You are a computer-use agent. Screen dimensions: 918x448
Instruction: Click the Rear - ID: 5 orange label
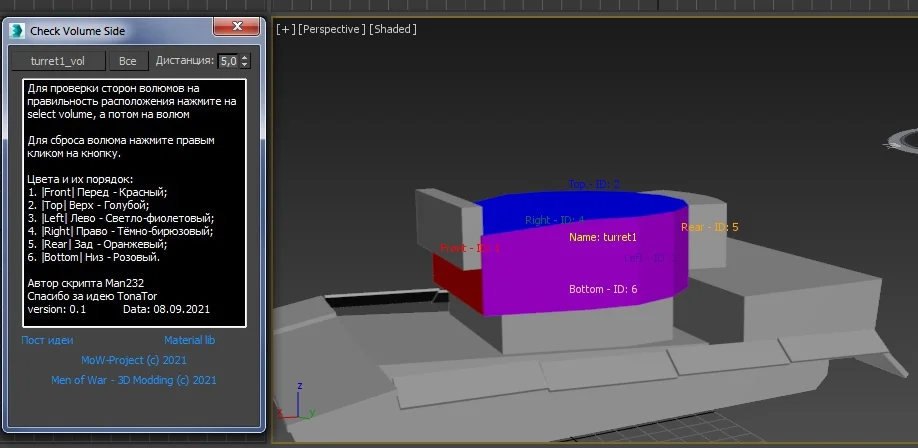click(x=709, y=228)
